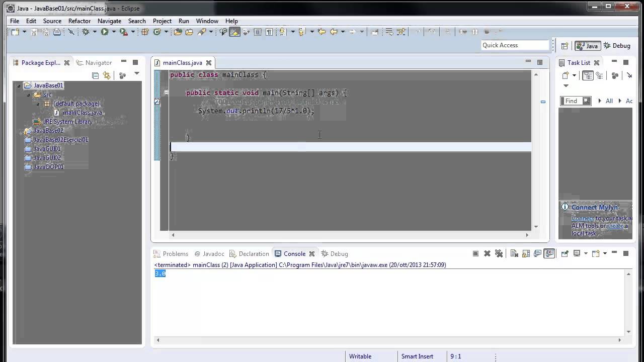Toggle Scroll Lock in Console
Screen dimensions: 644x362
pyautogui.click(x=526, y=253)
